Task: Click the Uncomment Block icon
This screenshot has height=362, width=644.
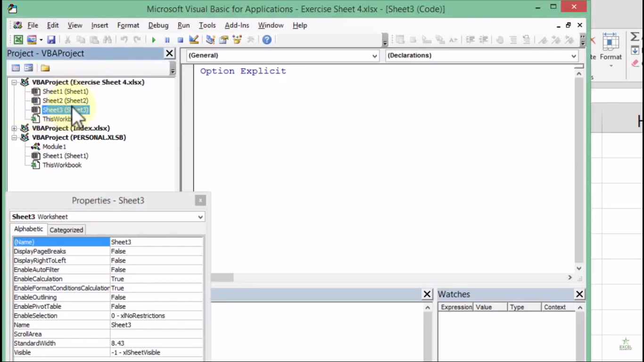Action: pyautogui.click(x=526, y=40)
